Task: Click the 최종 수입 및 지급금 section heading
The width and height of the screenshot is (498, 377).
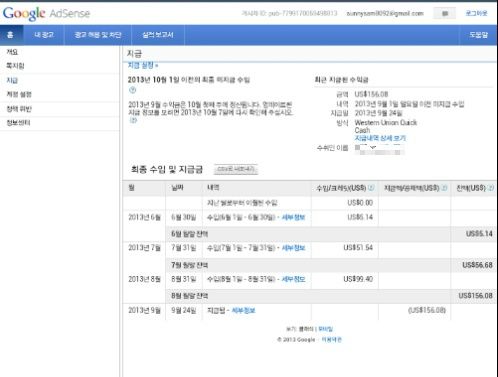Action: tap(167, 169)
